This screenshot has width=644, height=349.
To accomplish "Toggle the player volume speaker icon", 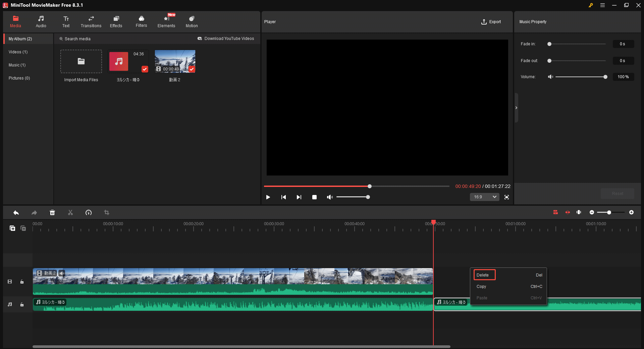I will click(330, 197).
